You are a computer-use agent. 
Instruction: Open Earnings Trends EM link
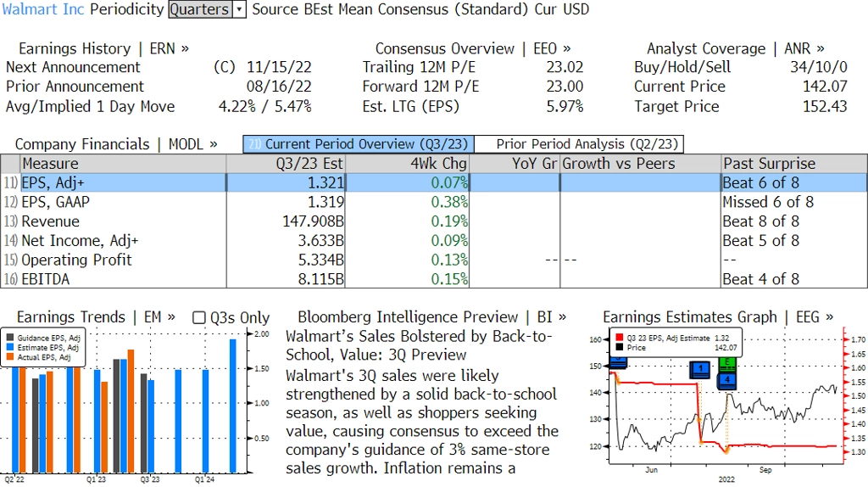coord(96,317)
